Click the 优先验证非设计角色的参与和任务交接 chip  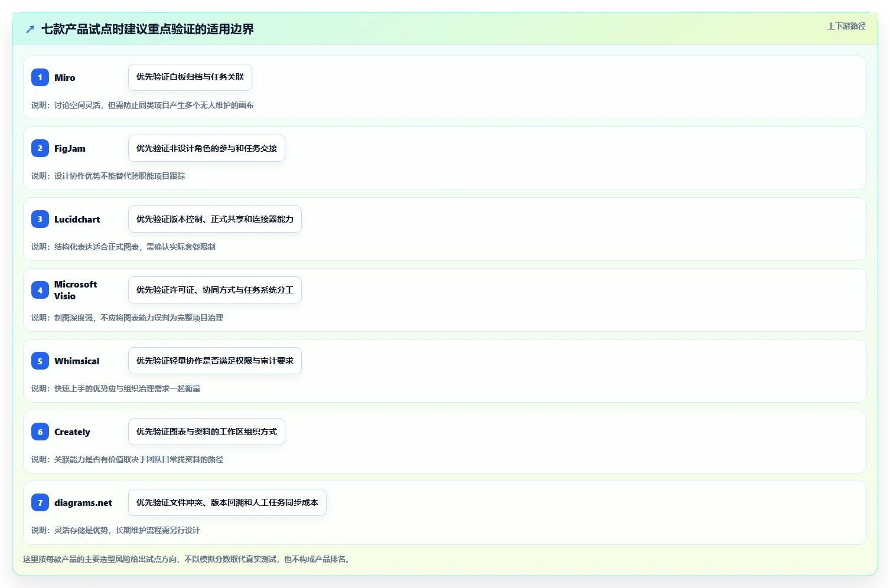(207, 148)
